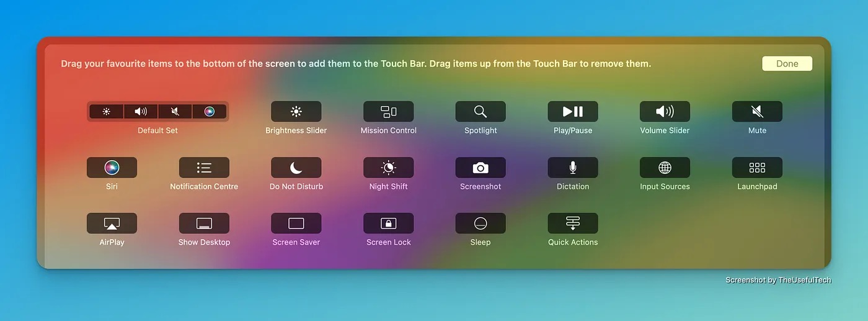Select the Screenshot camera icon

(480, 168)
